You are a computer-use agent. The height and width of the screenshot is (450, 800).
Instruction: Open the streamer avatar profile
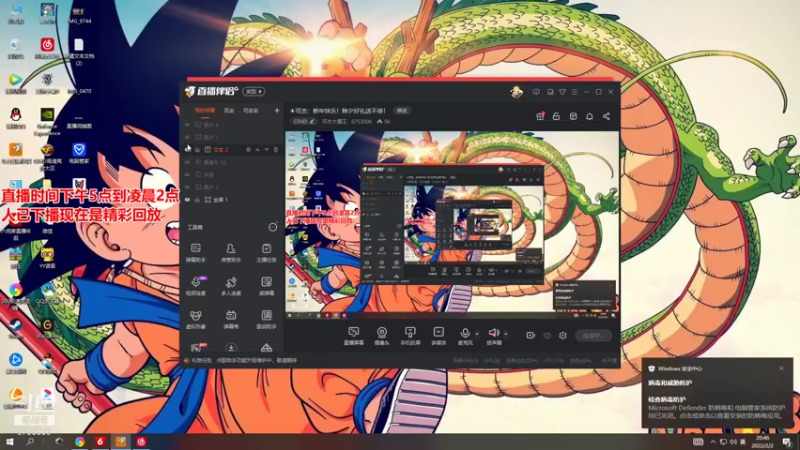pos(516,92)
